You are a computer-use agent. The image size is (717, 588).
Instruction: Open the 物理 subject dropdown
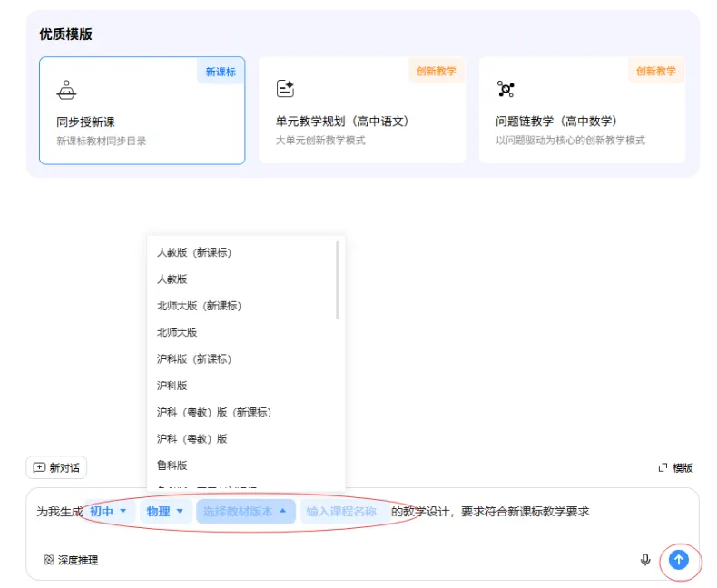pos(165,512)
